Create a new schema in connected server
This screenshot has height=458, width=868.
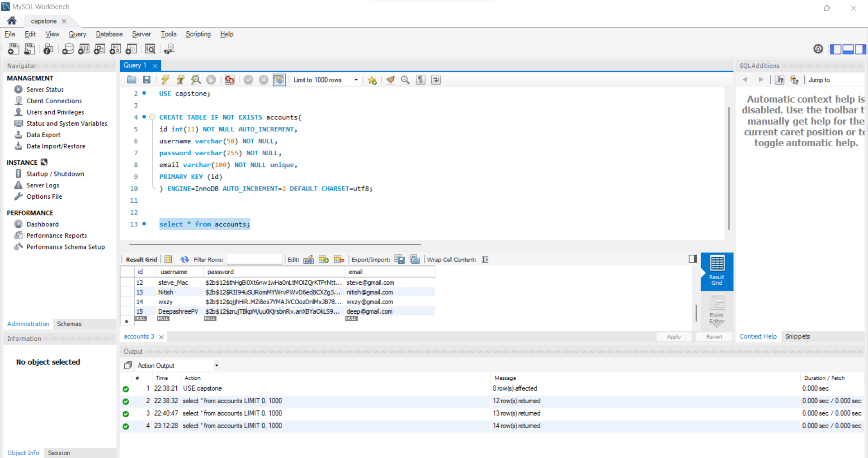click(x=68, y=49)
